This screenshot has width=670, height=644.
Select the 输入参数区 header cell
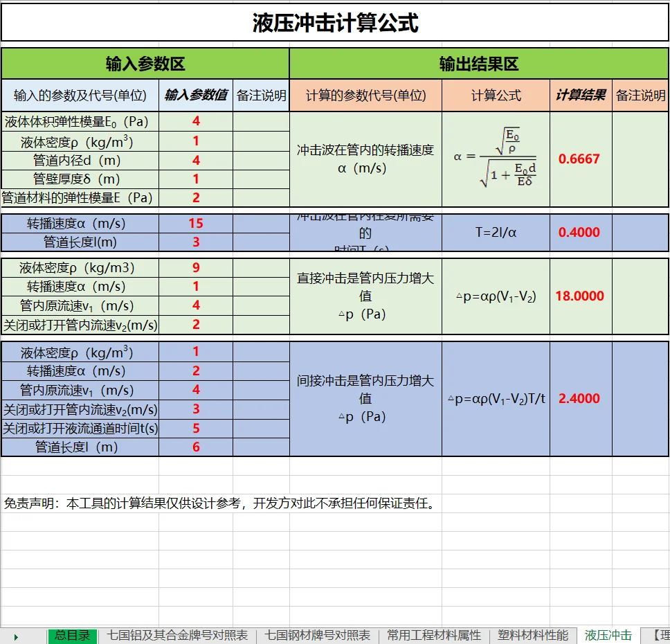(x=145, y=63)
